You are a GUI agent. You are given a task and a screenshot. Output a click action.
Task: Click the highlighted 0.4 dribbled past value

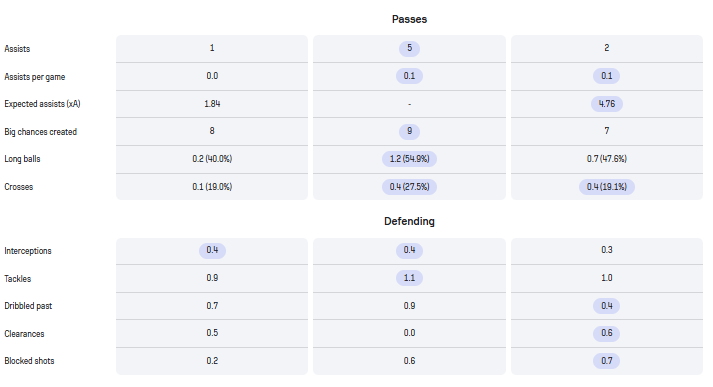click(x=607, y=306)
